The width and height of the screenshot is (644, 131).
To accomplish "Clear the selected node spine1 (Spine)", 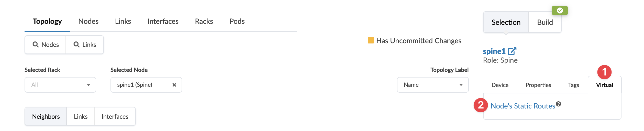I will click(x=174, y=85).
